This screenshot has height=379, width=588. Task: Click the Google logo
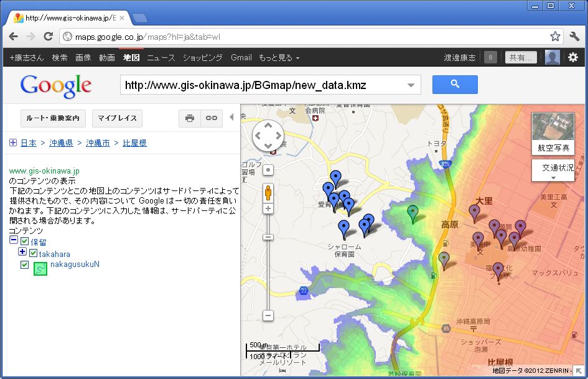tap(56, 86)
